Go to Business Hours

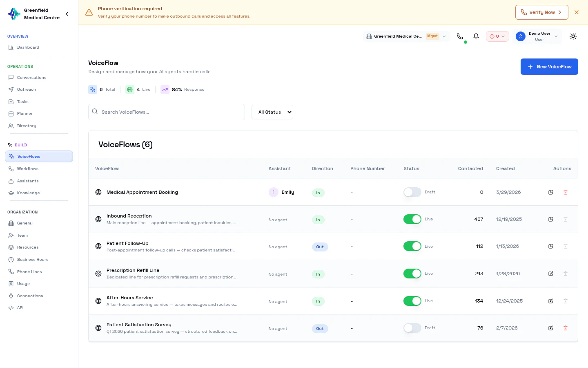pos(39,260)
